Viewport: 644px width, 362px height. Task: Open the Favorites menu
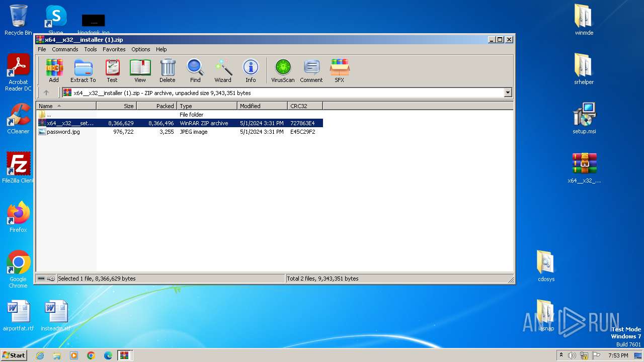(114, 49)
